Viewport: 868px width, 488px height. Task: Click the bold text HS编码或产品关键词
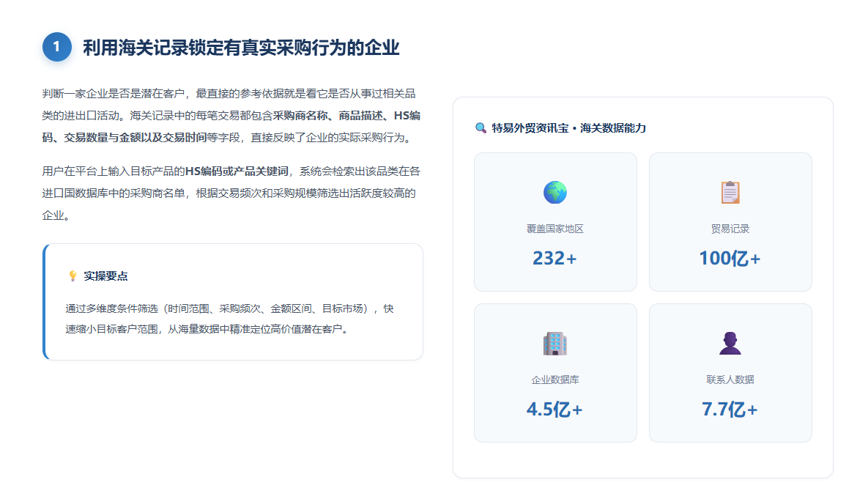click(x=237, y=171)
